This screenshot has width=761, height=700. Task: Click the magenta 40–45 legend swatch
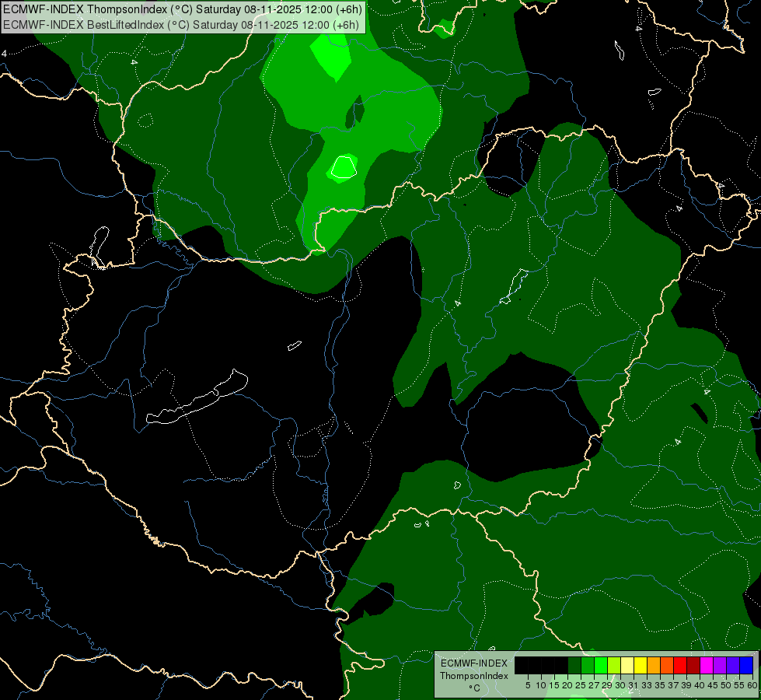click(x=707, y=666)
